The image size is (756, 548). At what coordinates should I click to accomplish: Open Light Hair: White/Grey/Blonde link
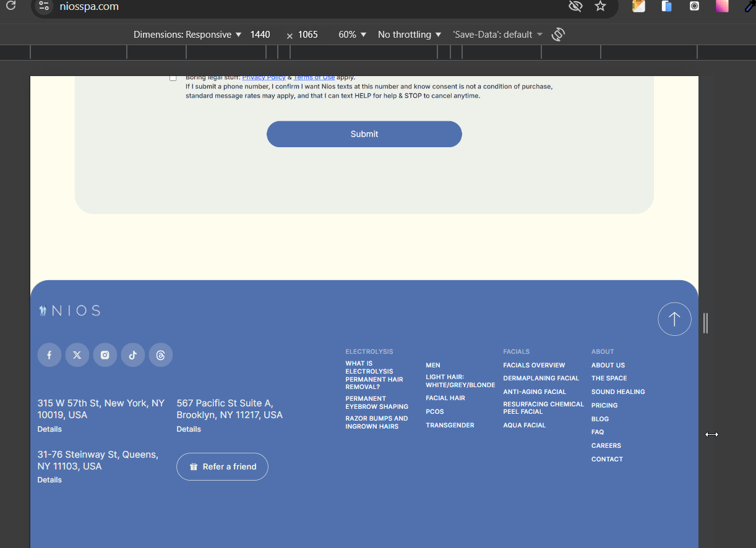coord(460,381)
